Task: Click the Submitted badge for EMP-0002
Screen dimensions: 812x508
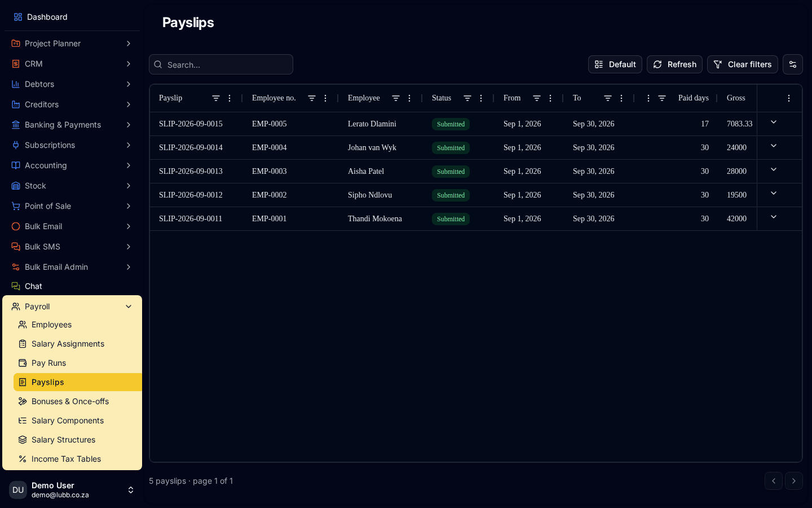Action: click(x=451, y=195)
